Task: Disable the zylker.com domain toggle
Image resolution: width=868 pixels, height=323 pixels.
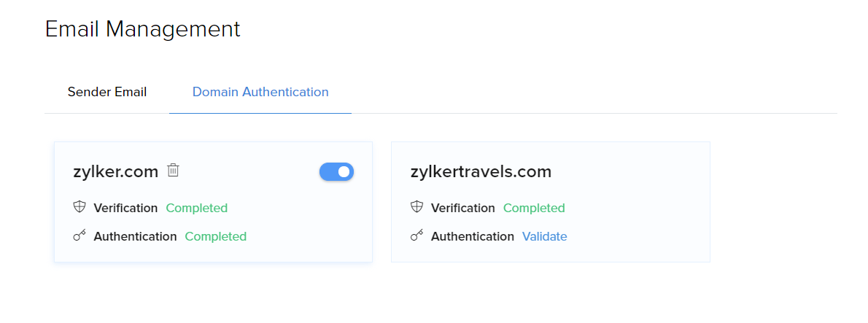Action: click(x=336, y=172)
